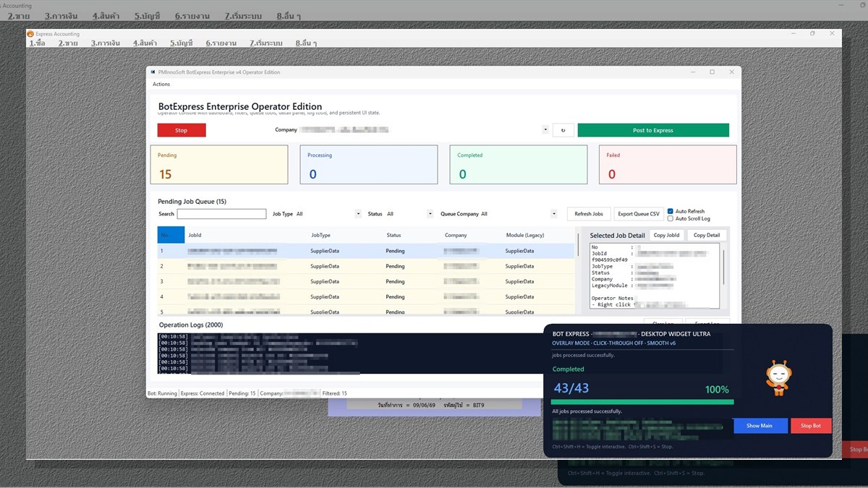Click the Copy JobId button
The image size is (868, 488).
pyautogui.click(x=666, y=235)
